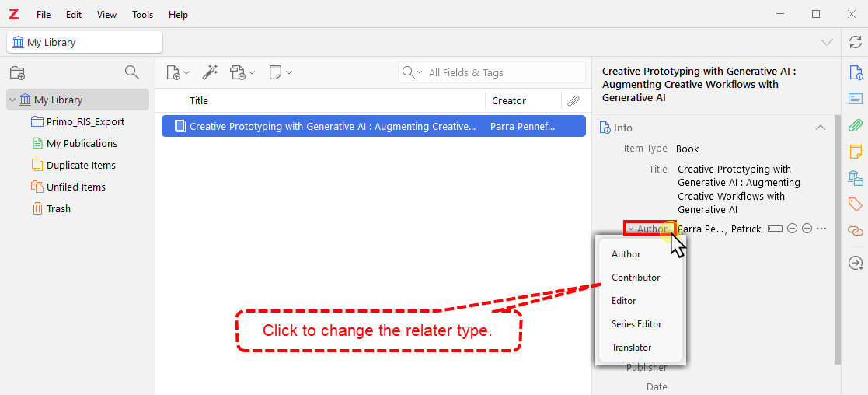Open the Tools menu
The image size is (868, 395).
click(x=142, y=15)
